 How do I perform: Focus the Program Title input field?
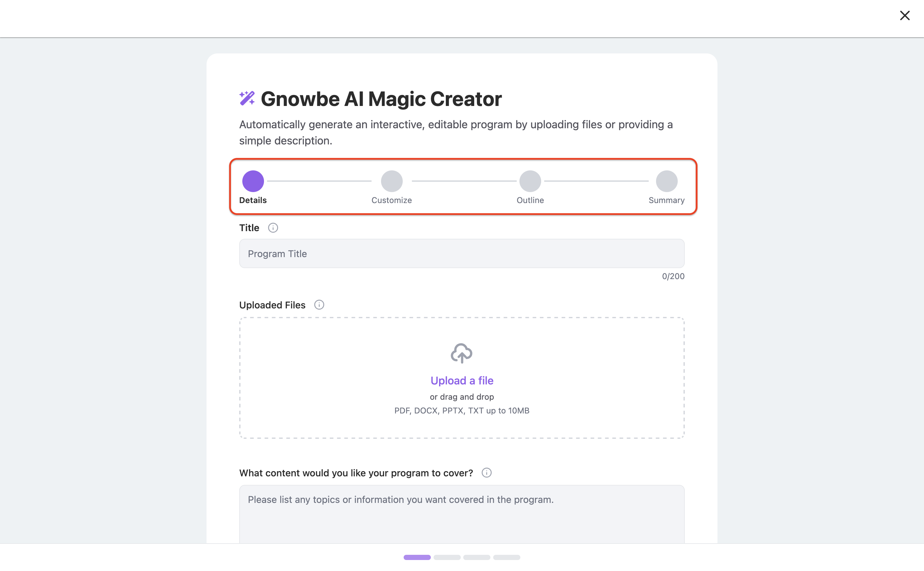[462, 253]
